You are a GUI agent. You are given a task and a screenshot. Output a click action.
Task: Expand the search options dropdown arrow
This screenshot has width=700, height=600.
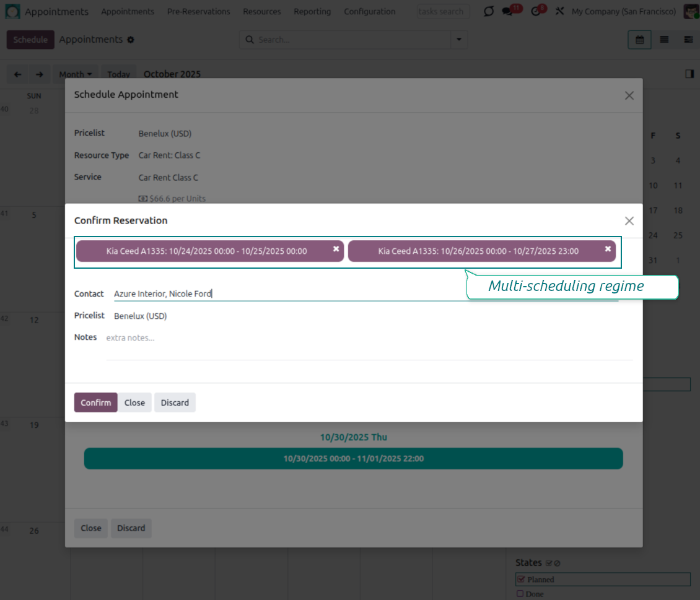(459, 40)
